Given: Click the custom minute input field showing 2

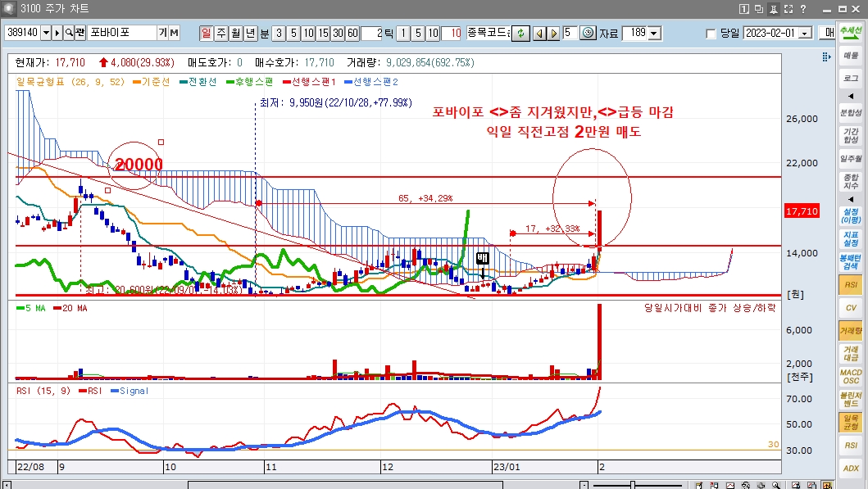Looking at the screenshot, I should [x=372, y=34].
